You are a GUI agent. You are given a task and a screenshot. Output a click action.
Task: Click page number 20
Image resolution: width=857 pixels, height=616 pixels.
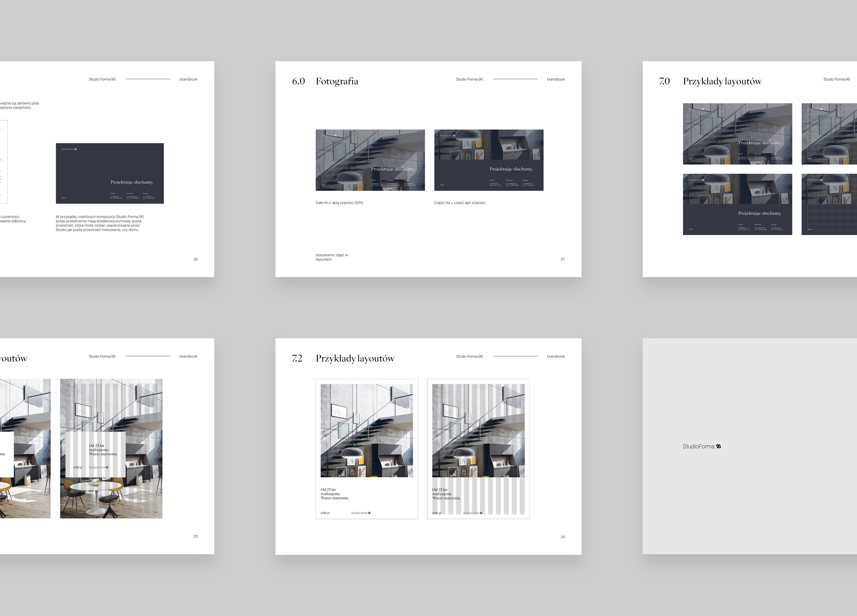195,259
